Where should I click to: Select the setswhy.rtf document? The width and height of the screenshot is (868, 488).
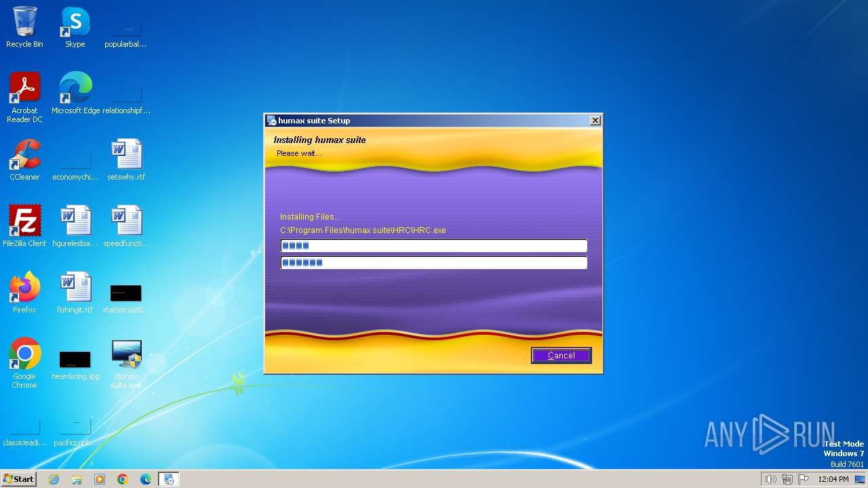point(126,160)
